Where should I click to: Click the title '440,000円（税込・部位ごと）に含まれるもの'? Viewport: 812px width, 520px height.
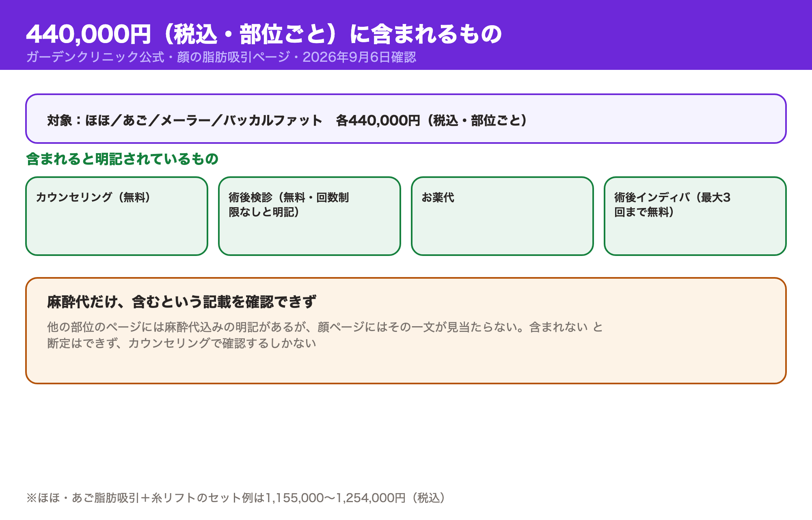coord(264,34)
